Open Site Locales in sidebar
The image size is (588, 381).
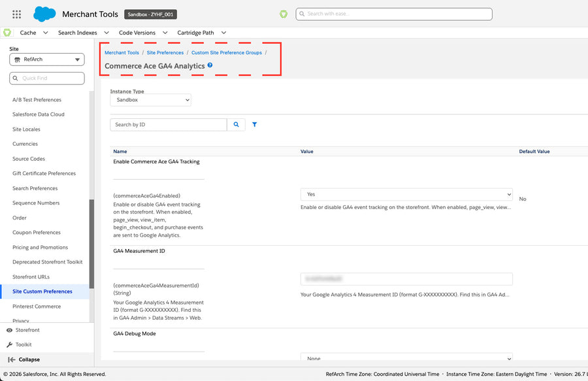point(26,129)
